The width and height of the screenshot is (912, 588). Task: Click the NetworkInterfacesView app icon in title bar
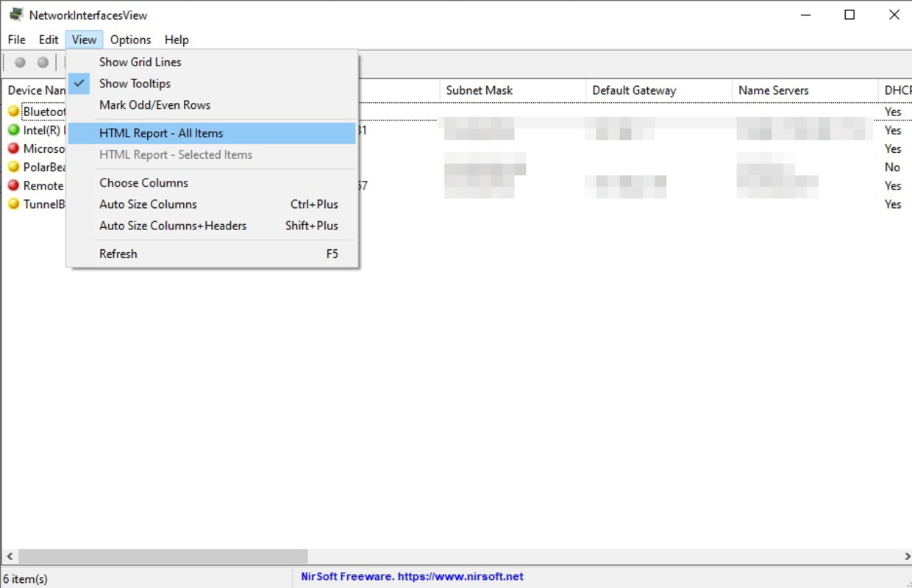[x=15, y=15]
